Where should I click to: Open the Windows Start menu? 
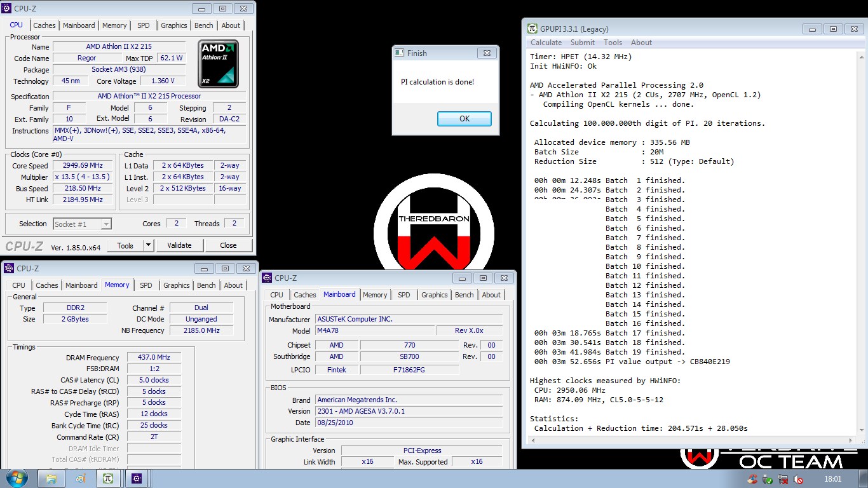(16, 478)
